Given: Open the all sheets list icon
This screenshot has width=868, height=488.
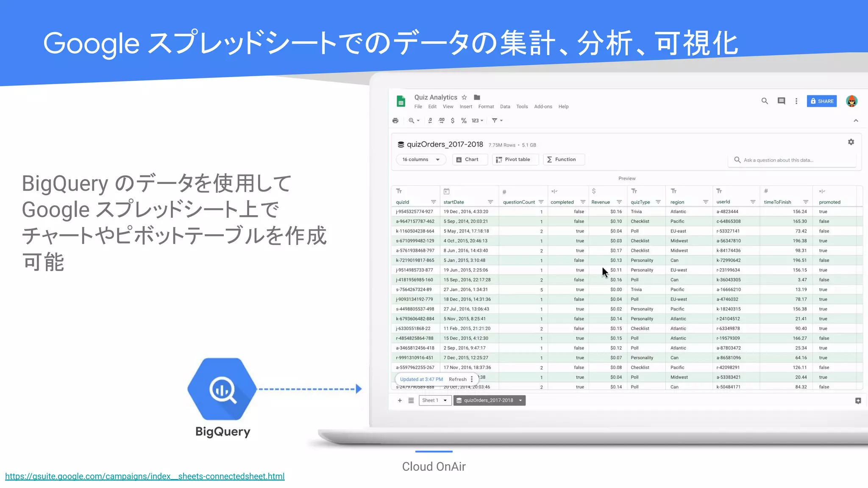Looking at the screenshot, I should pyautogui.click(x=411, y=400).
